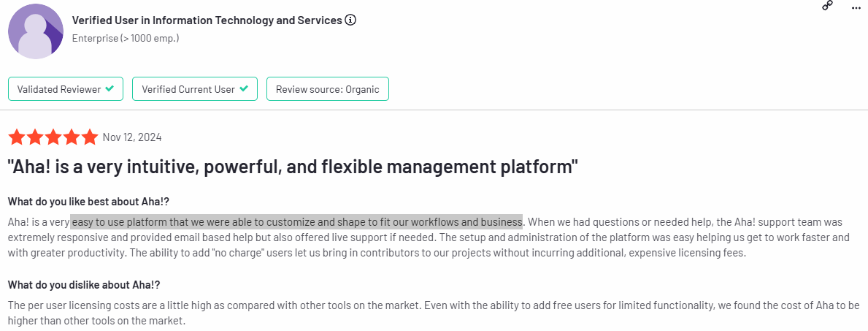
Task: Open the review title about intuitive platform
Action: click(293, 167)
